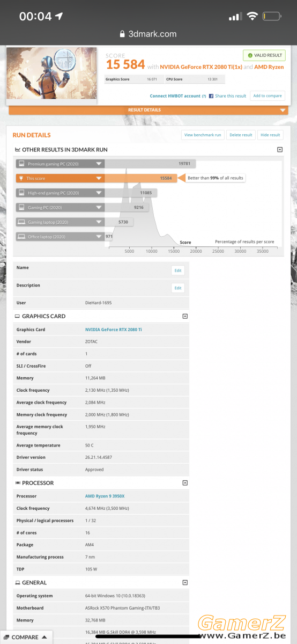Open NVIDIA GeForce RTX 2080 Ti link in Graphics Card row
This screenshot has width=297, height=644.
click(x=113, y=330)
